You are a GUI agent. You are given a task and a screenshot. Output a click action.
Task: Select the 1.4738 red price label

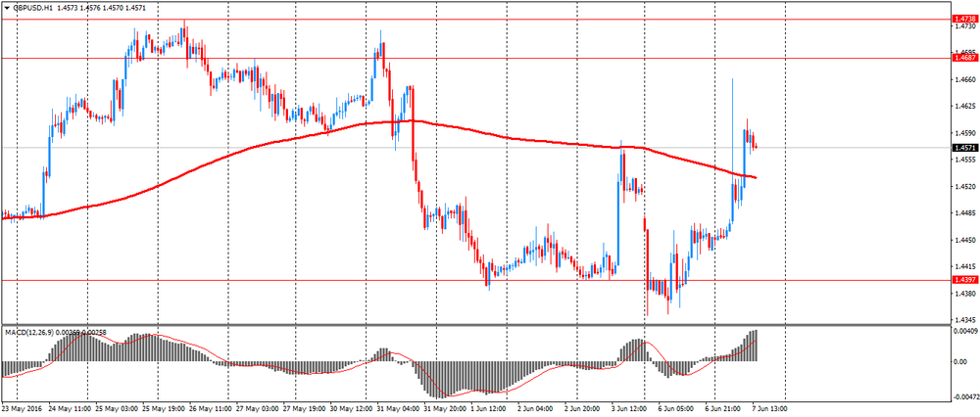pyautogui.click(x=963, y=20)
